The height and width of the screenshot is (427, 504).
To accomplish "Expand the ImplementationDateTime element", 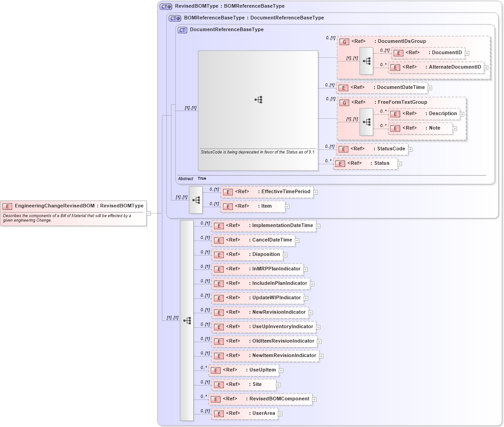I will (x=319, y=226).
